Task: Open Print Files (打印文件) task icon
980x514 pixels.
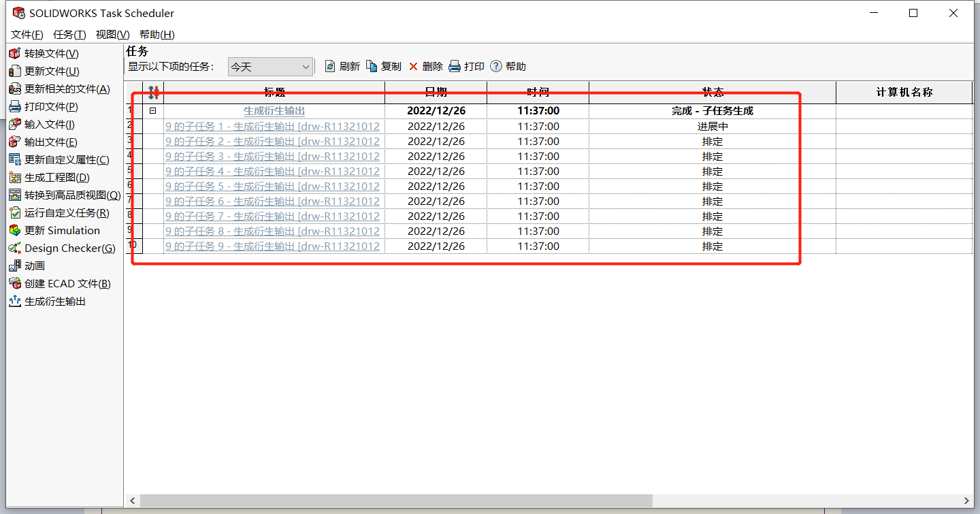Action: 14,107
